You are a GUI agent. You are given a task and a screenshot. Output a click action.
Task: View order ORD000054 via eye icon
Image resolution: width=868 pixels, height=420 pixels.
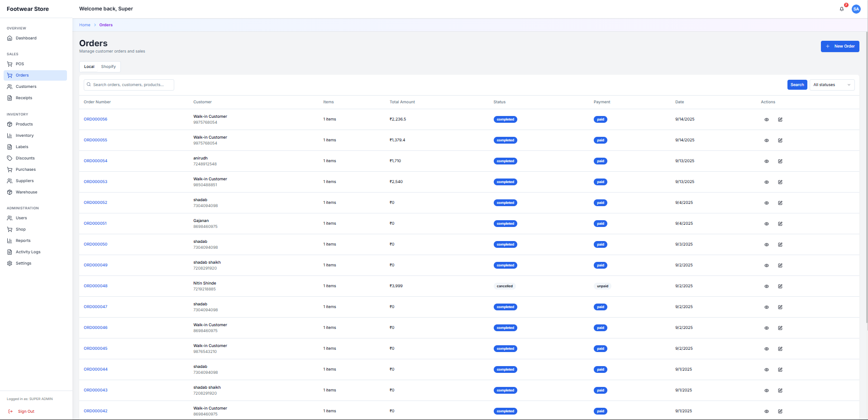(x=767, y=161)
